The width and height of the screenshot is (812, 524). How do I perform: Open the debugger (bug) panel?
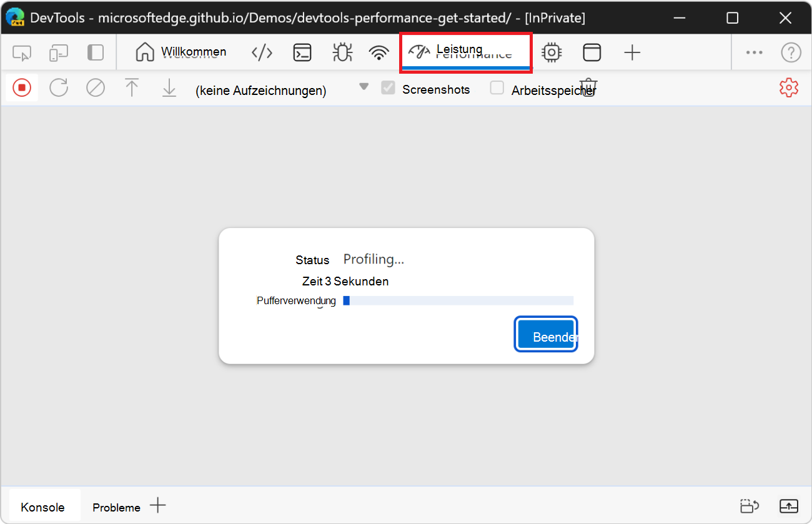(342, 52)
